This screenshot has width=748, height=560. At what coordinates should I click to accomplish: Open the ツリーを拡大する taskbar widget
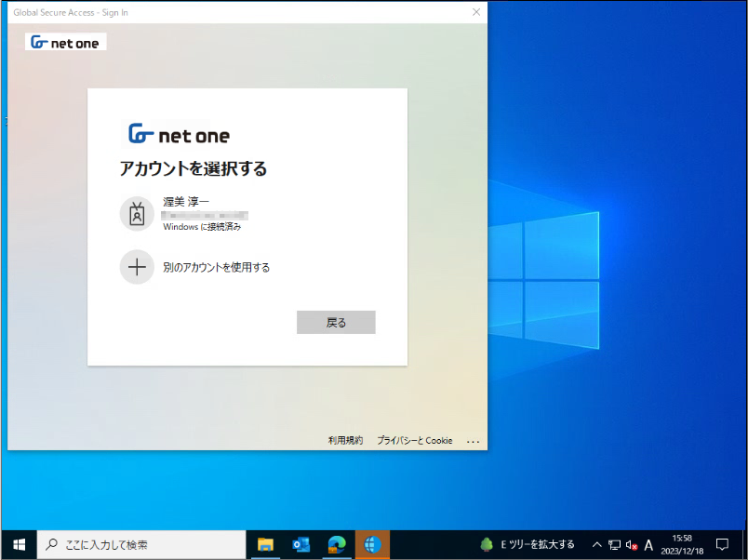(x=528, y=544)
